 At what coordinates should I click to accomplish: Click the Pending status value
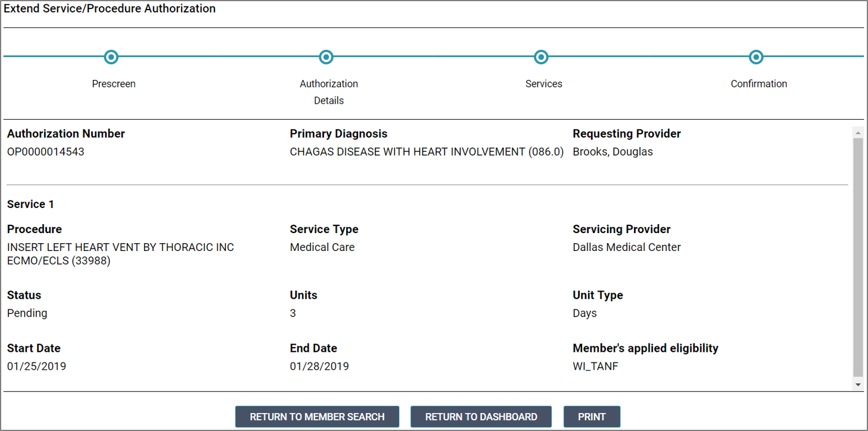click(27, 314)
